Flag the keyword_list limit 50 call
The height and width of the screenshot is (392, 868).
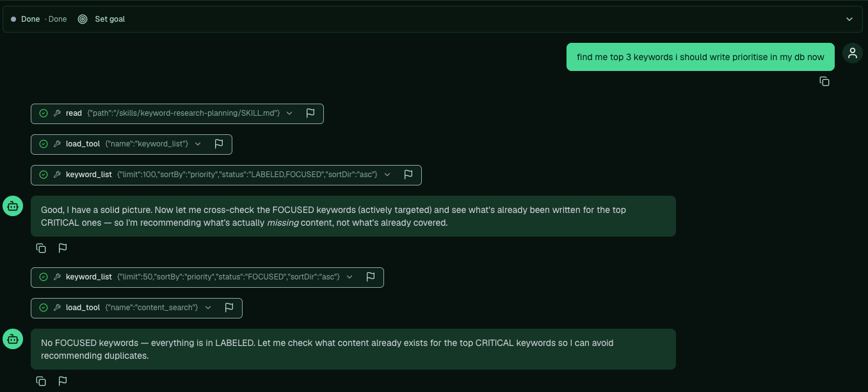click(x=371, y=277)
